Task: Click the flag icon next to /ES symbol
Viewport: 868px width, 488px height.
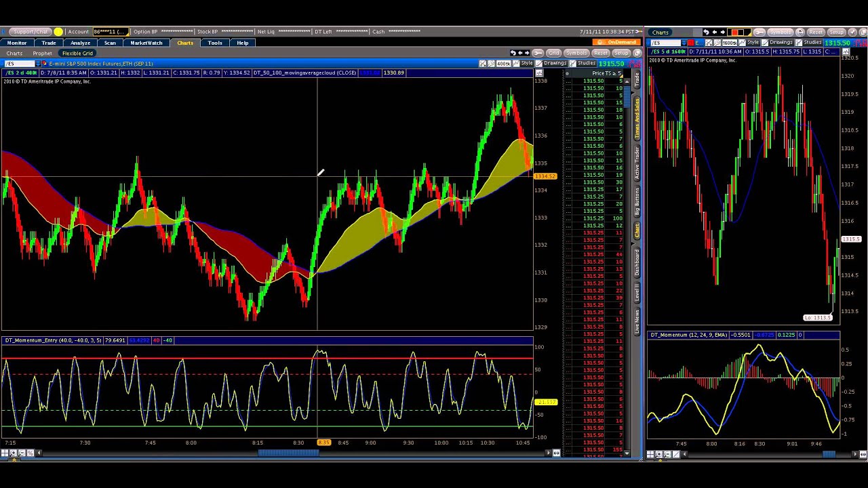Action: click(43, 64)
